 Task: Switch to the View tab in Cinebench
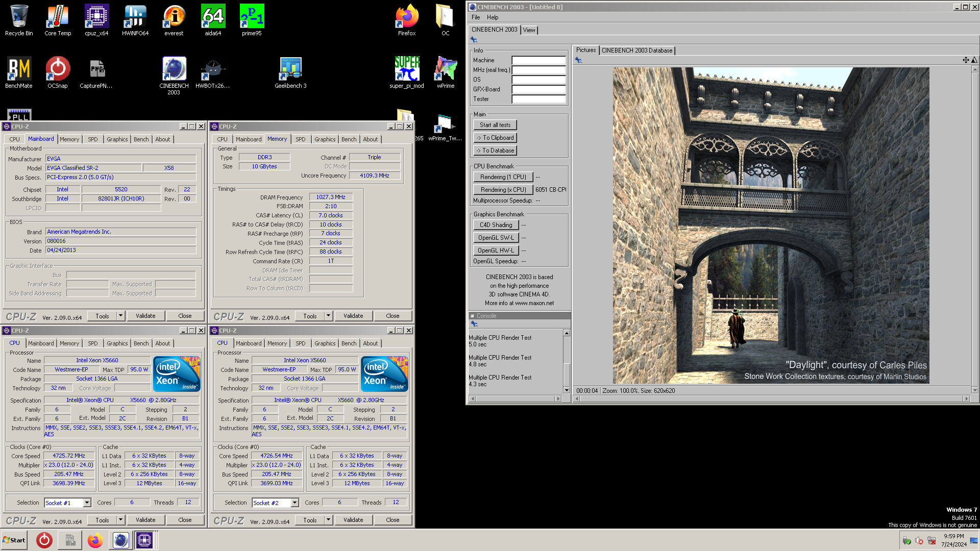tap(529, 30)
